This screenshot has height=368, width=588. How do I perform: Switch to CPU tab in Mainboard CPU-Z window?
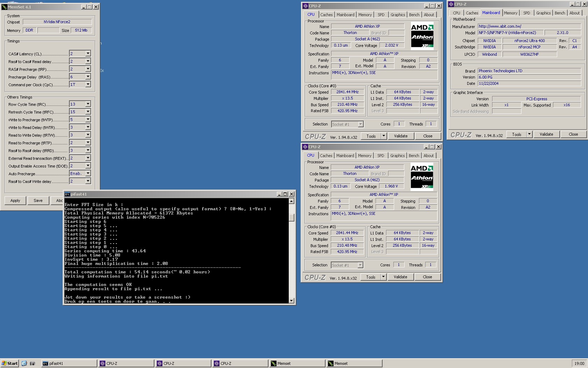point(456,13)
